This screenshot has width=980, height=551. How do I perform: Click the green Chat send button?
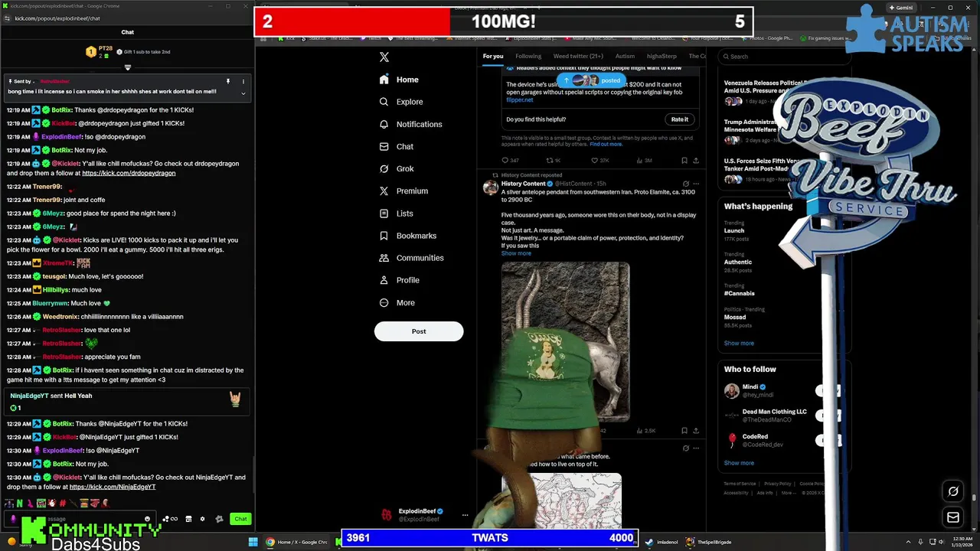point(240,519)
